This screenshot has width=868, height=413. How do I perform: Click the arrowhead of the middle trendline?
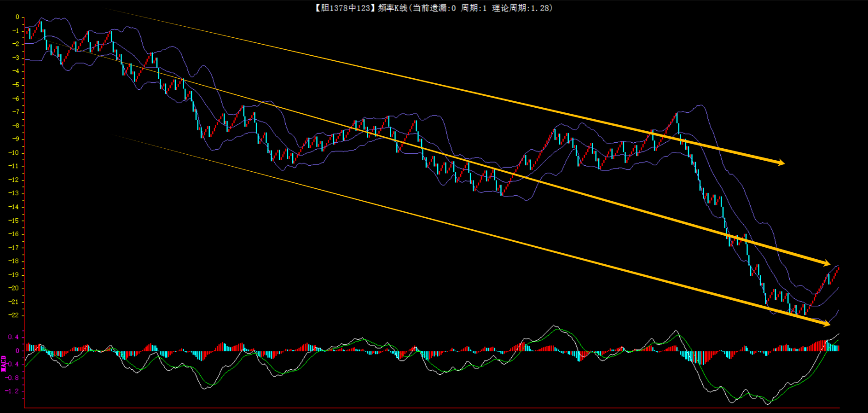pyautogui.click(x=827, y=263)
